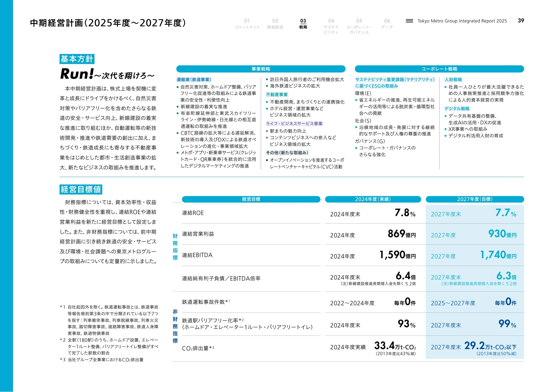Screen dimensions: 554x392
Task: Go to section 06 データ
Action: coord(387,24)
